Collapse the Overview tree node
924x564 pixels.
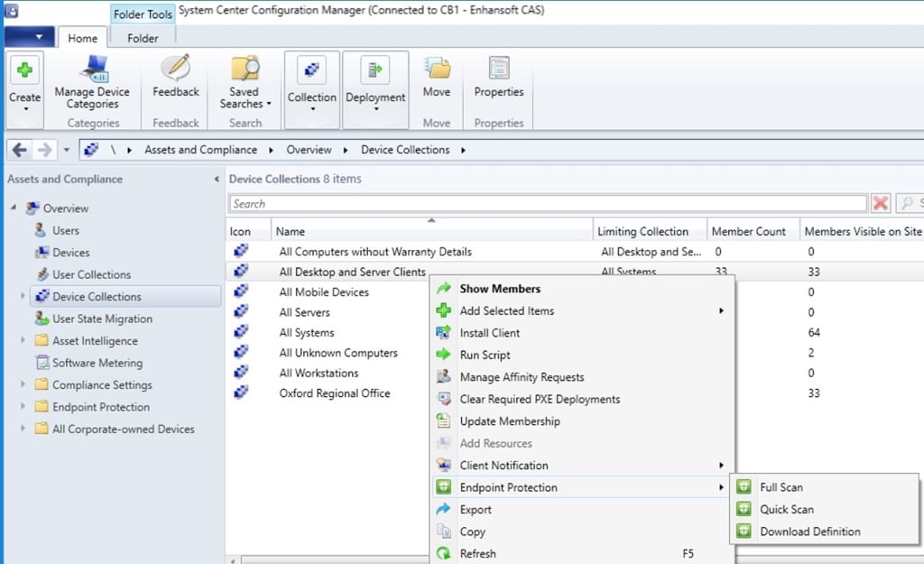pyautogui.click(x=13, y=208)
